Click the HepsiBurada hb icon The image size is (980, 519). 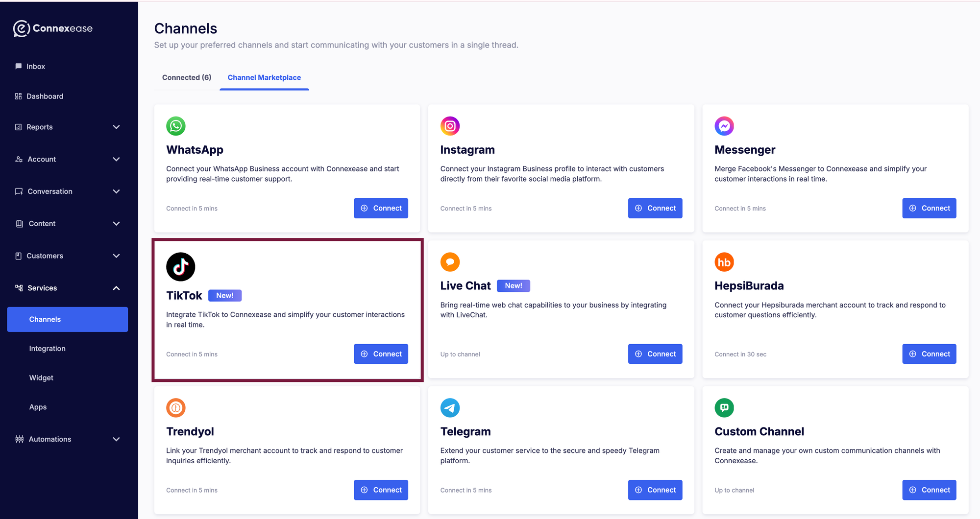(724, 262)
